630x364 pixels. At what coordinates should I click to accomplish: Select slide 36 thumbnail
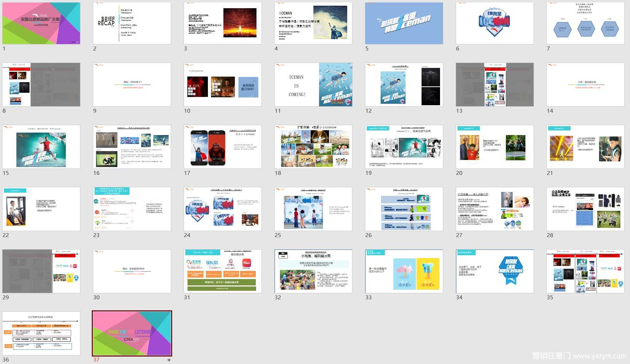pos(41,333)
